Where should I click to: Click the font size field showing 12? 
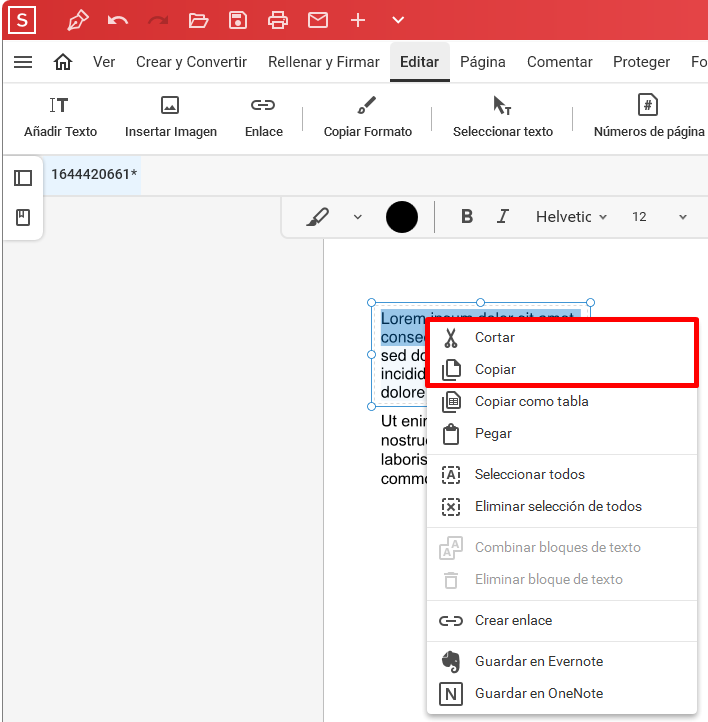(x=639, y=217)
